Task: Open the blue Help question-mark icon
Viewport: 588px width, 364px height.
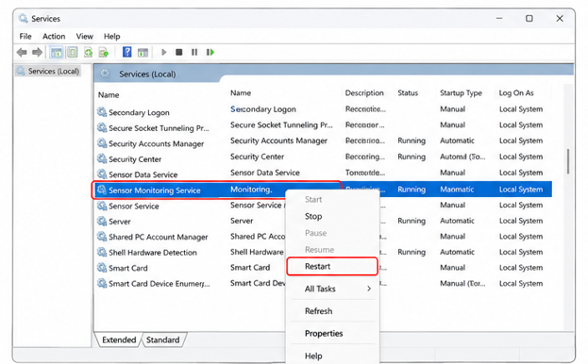Action: tap(127, 52)
